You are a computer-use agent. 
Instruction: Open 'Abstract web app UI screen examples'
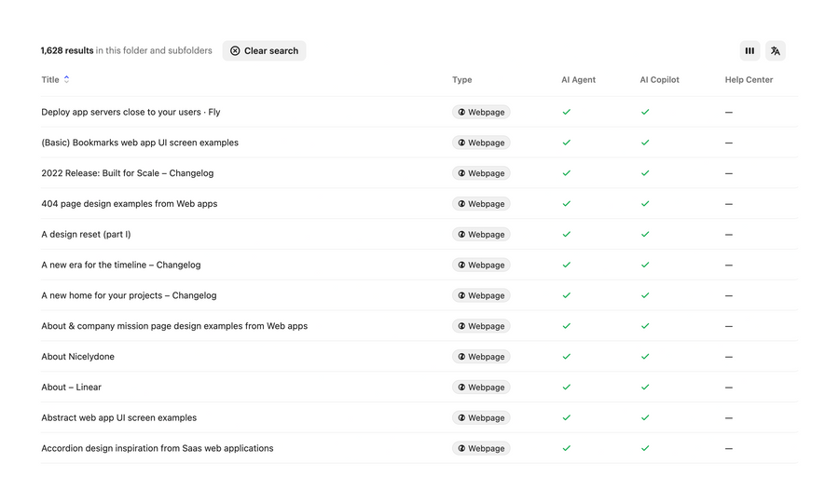pyautogui.click(x=118, y=417)
